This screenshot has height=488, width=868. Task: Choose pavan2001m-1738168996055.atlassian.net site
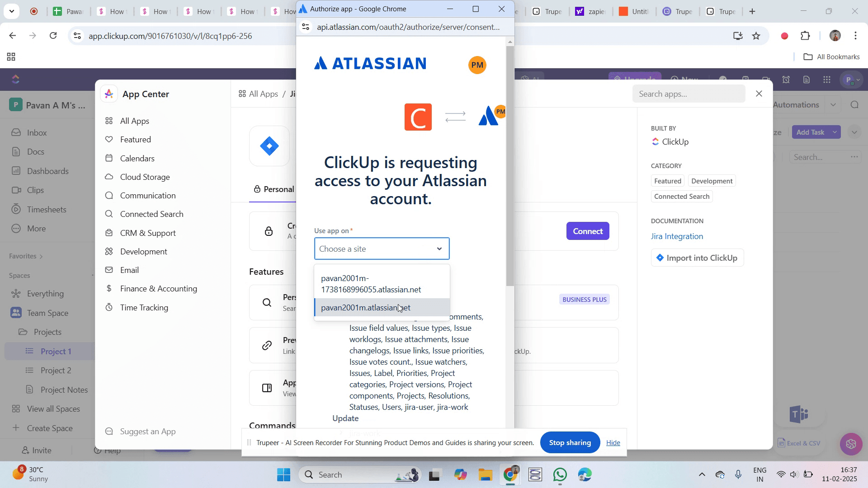point(371,284)
